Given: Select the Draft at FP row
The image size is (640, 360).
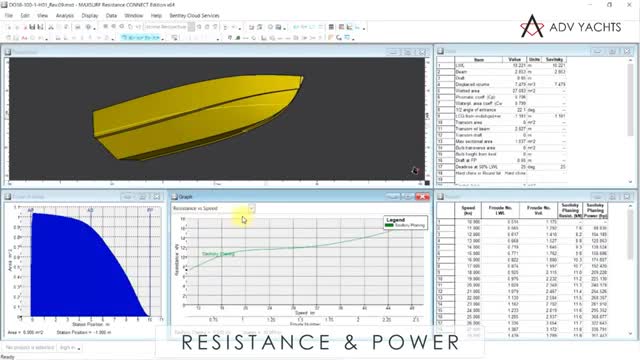Looking at the screenshot, I should (x=502, y=160).
